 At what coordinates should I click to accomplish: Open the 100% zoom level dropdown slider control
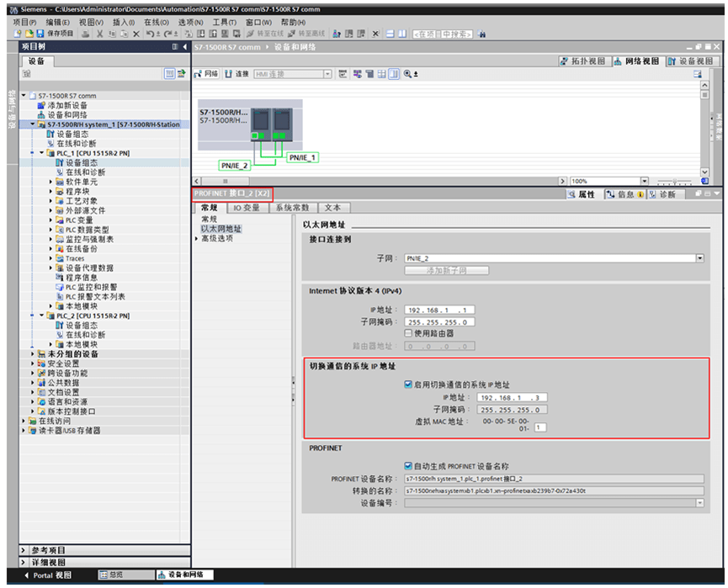click(643, 179)
